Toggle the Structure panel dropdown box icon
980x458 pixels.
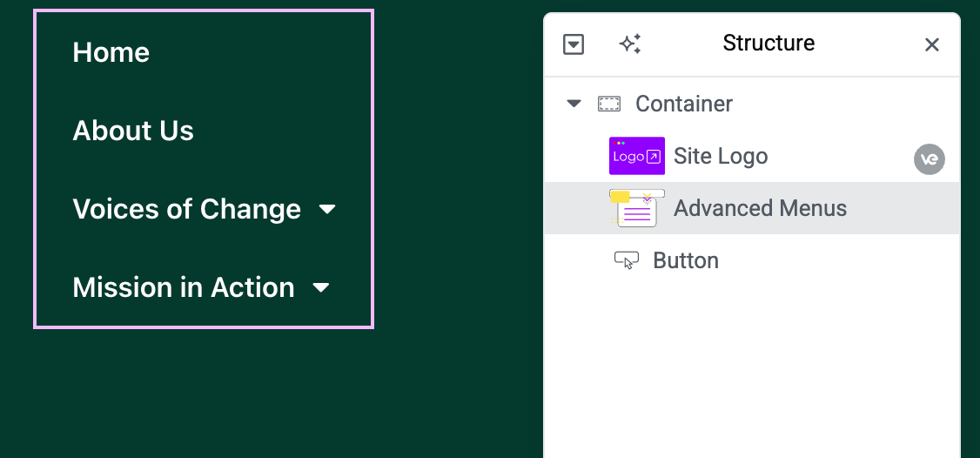pos(574,44)
